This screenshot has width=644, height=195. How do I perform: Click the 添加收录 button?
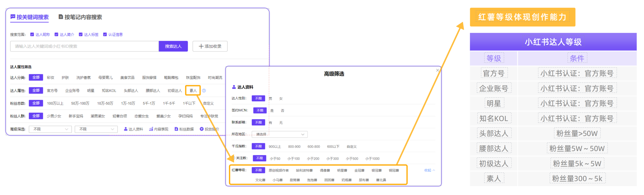[210, 46]
